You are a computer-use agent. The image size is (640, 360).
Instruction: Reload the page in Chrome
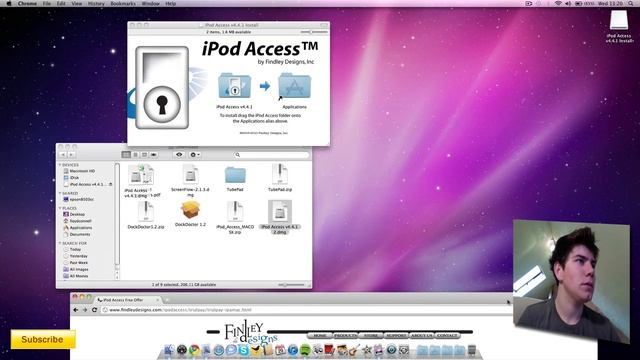tap(94, 310)
